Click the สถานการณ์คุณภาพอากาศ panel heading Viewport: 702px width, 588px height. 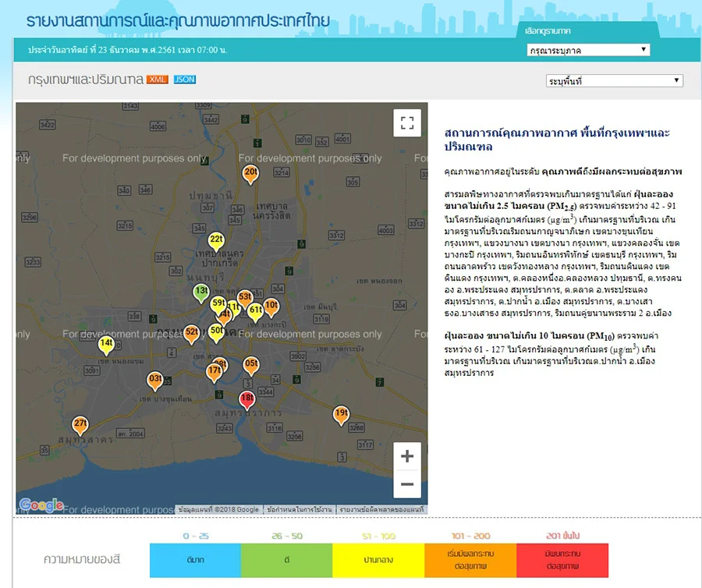pyautogui.click(x=557, y=139)
